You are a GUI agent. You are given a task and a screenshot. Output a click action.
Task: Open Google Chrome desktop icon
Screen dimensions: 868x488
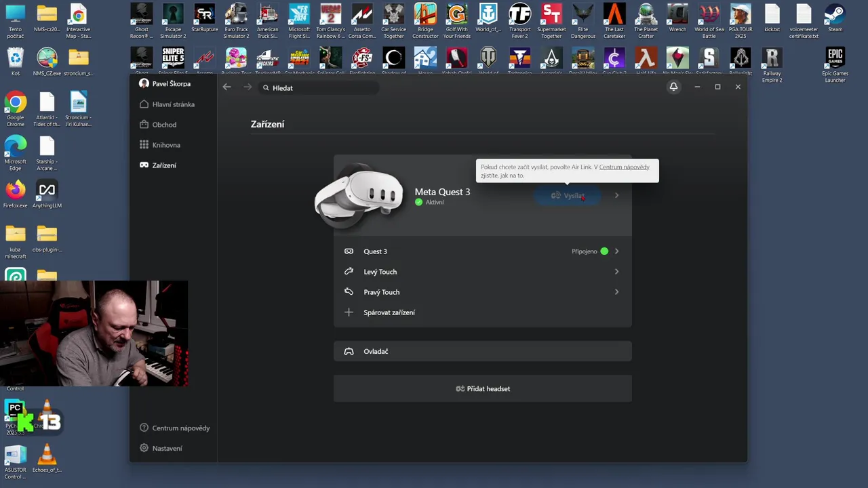[15, 108]
